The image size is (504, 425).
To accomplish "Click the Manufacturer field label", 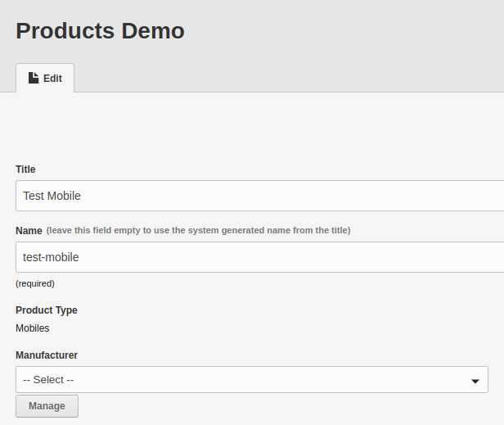I will click(47, 355).
